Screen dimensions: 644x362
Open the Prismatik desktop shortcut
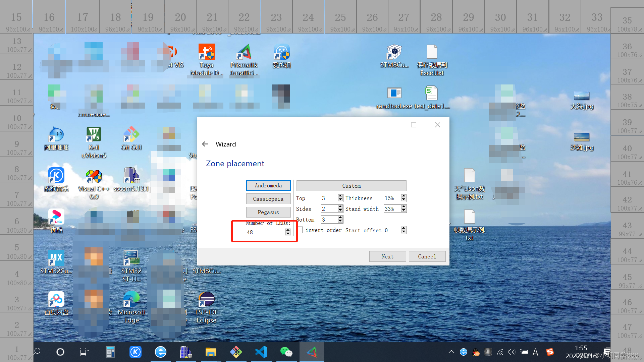coord(244,53)
